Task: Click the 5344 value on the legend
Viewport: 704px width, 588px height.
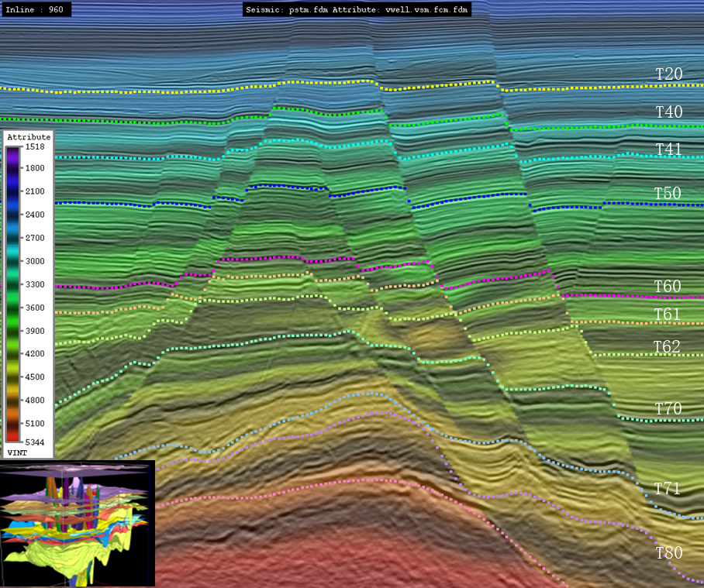Action: pos(34,442)
